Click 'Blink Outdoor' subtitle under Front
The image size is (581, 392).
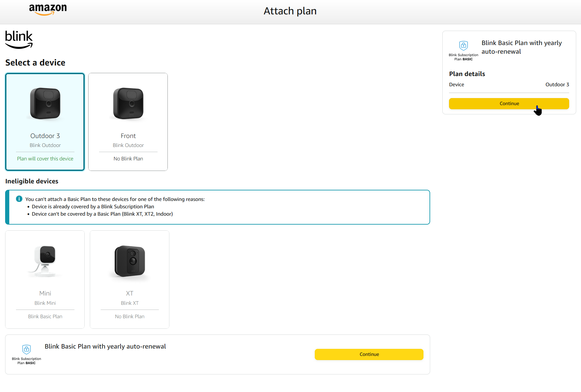click(128, 145)
